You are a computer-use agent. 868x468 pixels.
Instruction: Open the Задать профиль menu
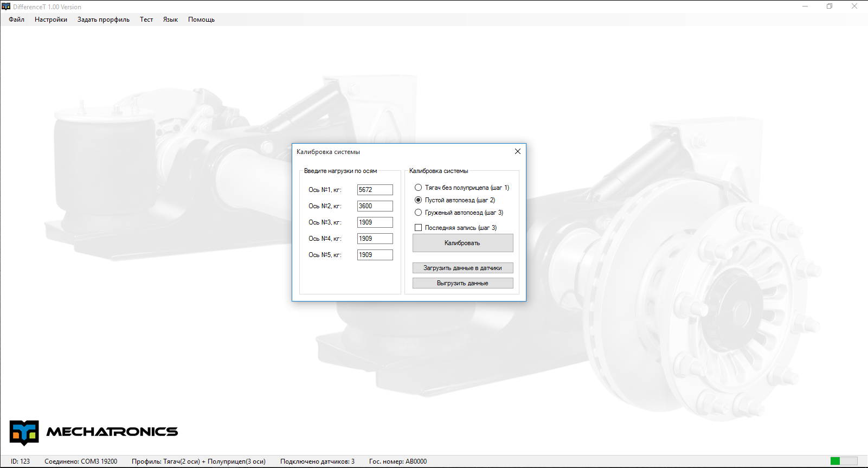tap(104, 20)
